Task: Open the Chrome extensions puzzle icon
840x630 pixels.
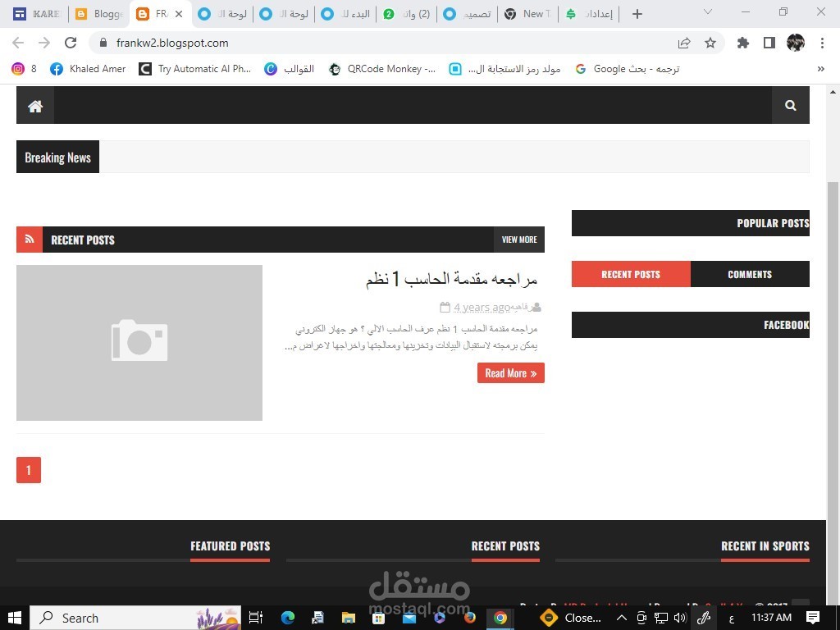Action: click(x=743, y=43)
